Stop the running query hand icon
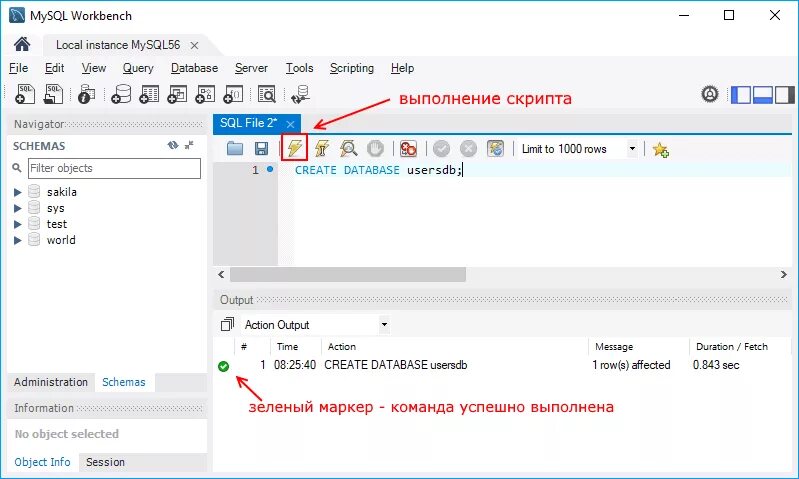 (x=376, y=148)
